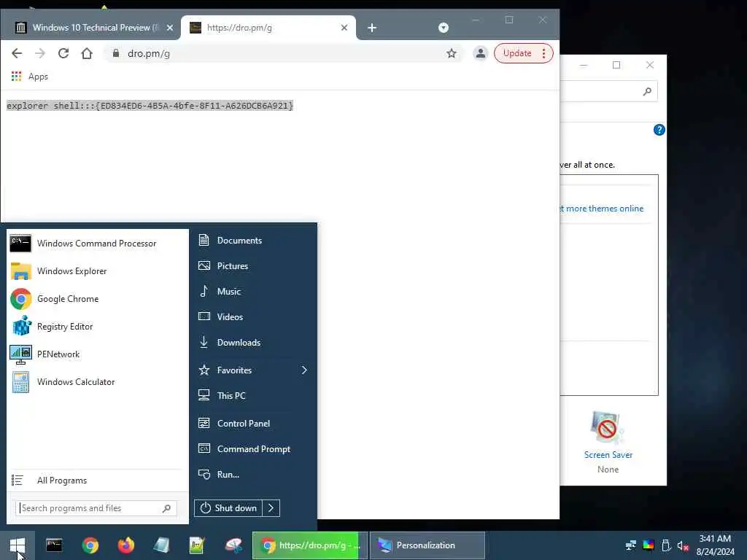Go forward in Chrome
Image resolution: width=747 pixels, height=560 pixels.
point(40,53)
